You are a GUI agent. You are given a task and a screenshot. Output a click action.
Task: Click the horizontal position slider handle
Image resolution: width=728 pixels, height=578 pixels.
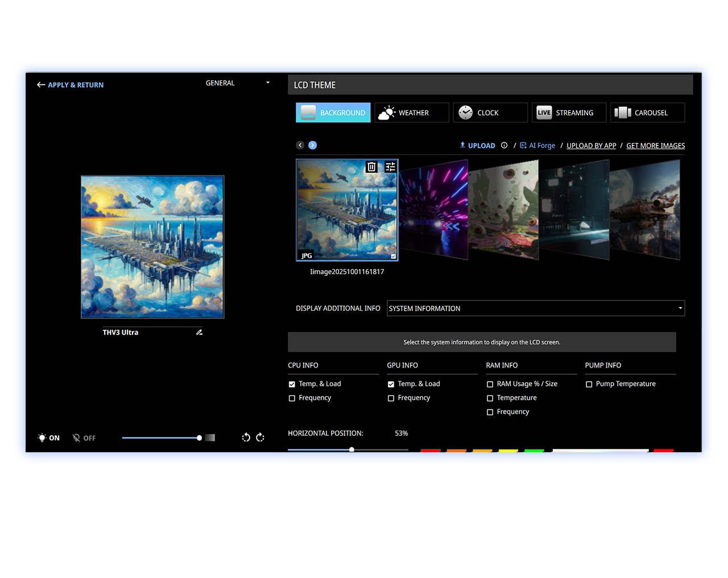click(x=351, y=449)
